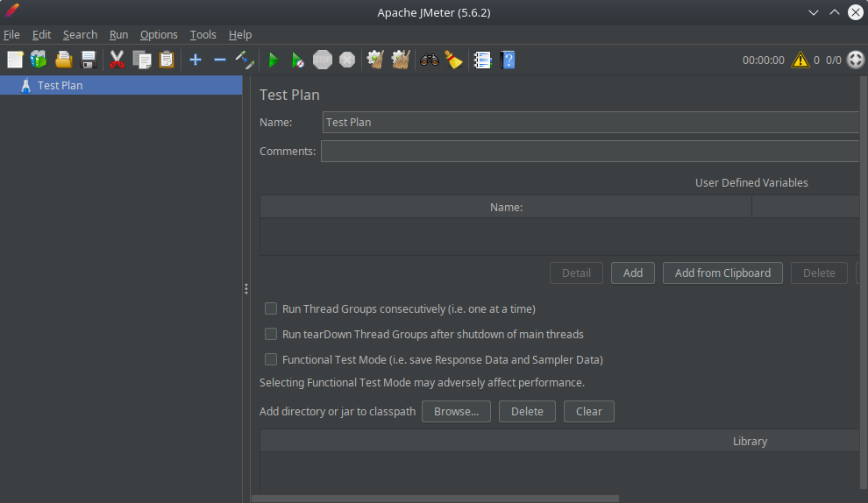Image resolution: width=868 pixels, height=503 pixels.
Task: Click the elapsed time 00:00:00 display
Action: (x=764, y=60)
